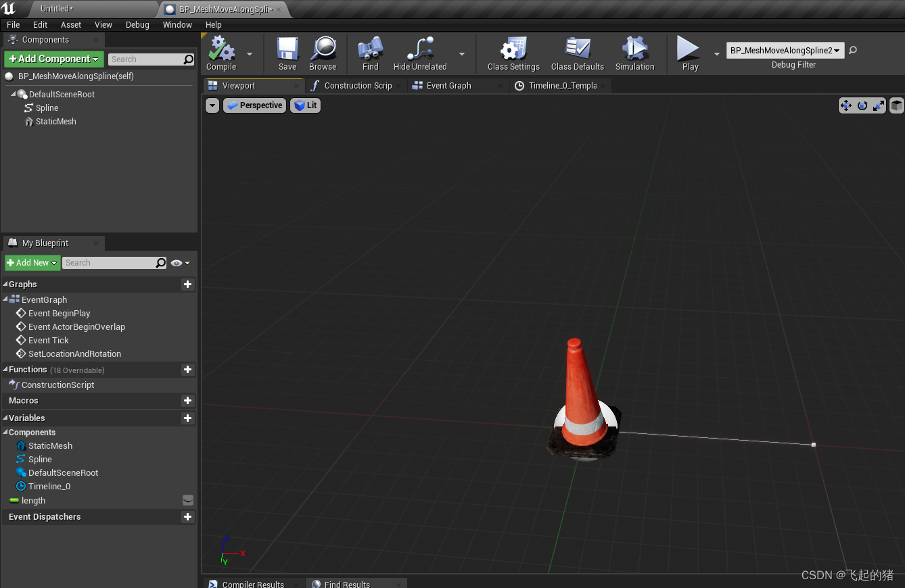The image size is (905, 588).
Task: Switch to the Event Graph tab
Action: pos(448,86)
